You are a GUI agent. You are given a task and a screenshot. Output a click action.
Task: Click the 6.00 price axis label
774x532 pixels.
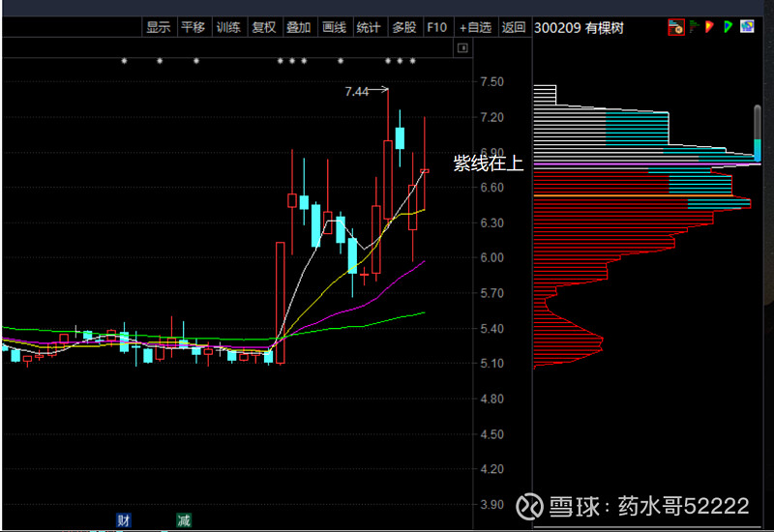492,257
